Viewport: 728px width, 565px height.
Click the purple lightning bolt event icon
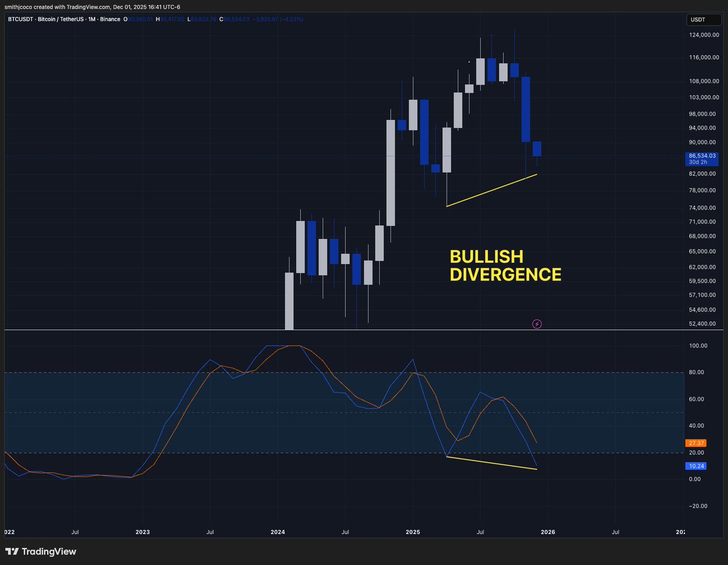537,324
